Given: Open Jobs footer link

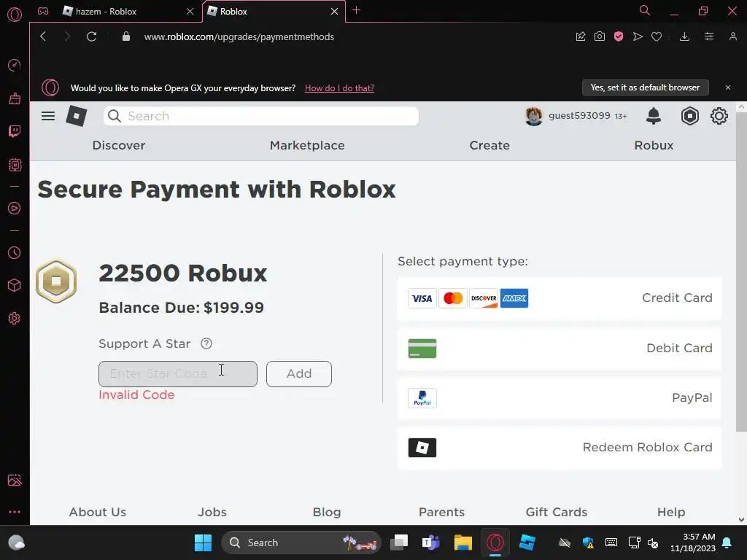Looking at the screenshot, I should (212, 512).
